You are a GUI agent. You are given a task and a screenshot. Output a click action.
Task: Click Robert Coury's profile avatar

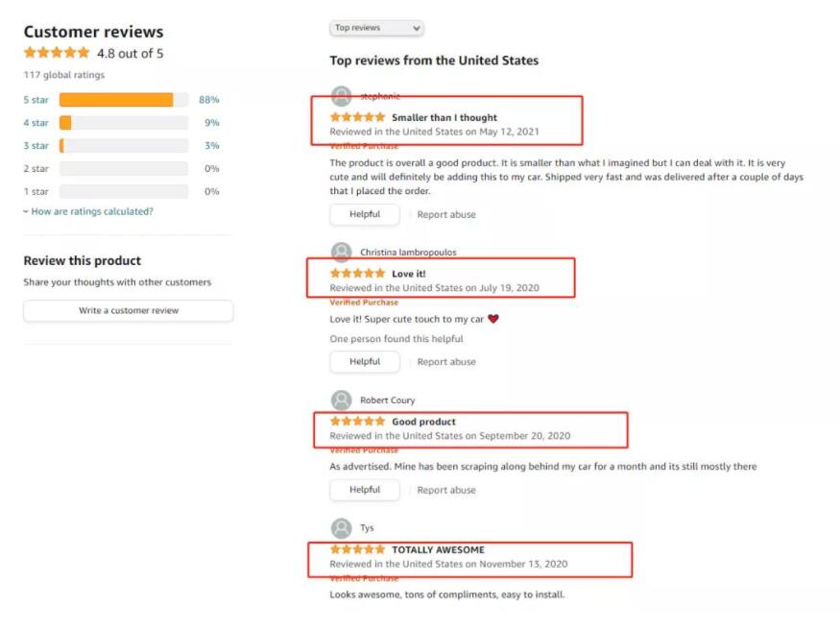341,400
